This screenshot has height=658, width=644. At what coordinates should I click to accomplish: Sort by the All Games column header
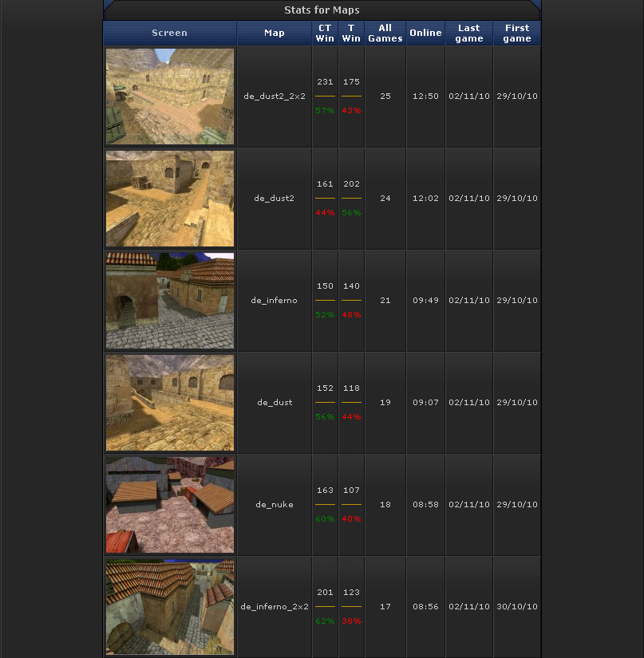click(385, 33)
